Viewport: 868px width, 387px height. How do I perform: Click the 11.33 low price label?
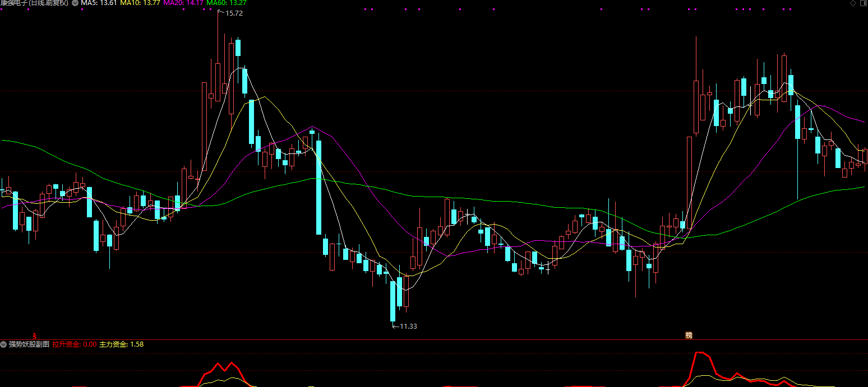click(408, 326)
